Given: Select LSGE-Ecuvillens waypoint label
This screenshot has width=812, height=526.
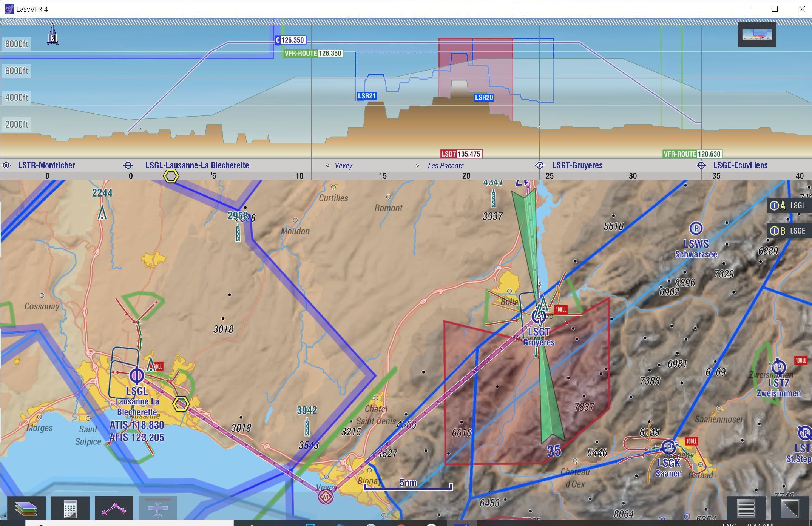Looking at the screenshot, I should [x=740, y=165].
